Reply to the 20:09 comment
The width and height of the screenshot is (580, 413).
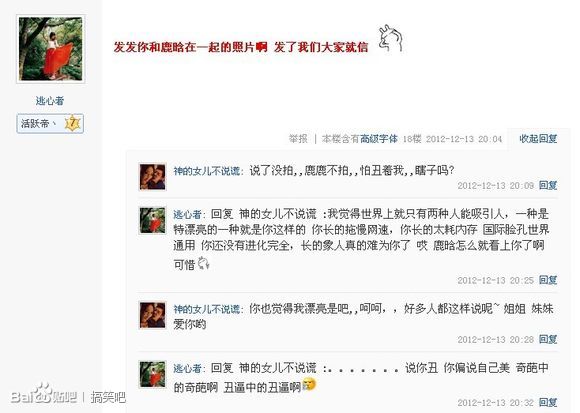tap(548, 185)
